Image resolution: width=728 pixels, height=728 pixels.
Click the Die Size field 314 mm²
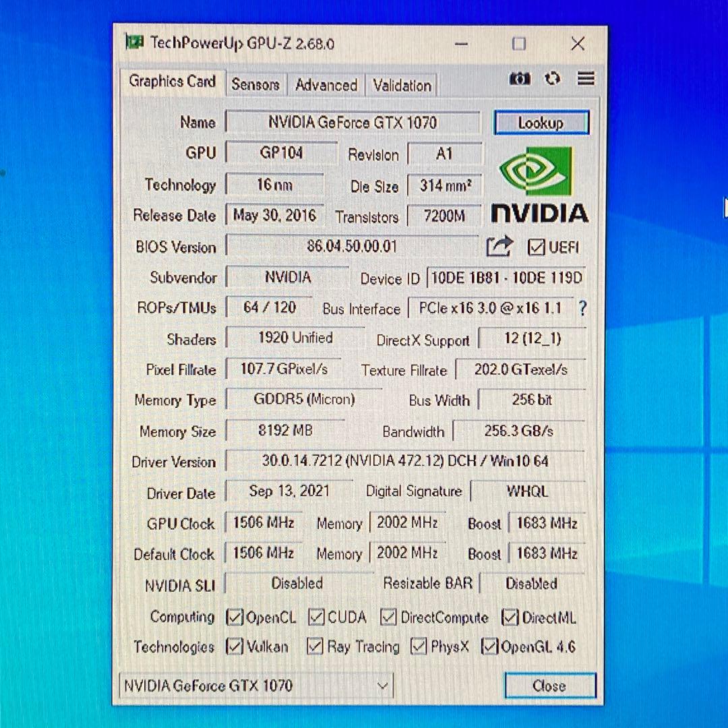[x=445, y=185]
